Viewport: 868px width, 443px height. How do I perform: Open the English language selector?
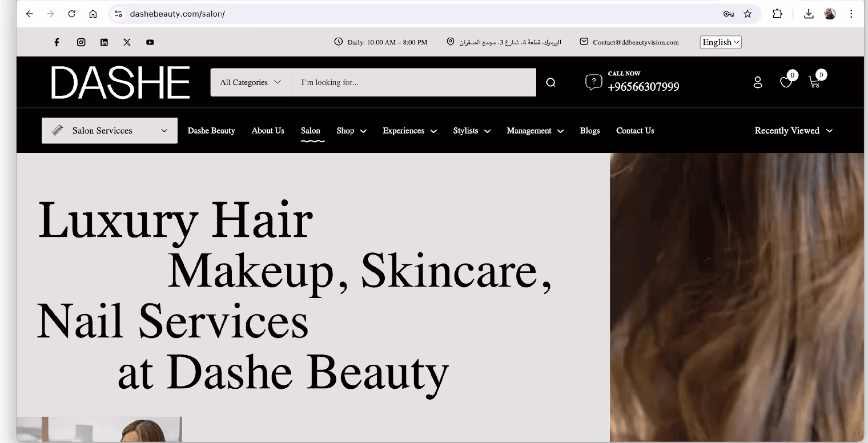point(721,42)
